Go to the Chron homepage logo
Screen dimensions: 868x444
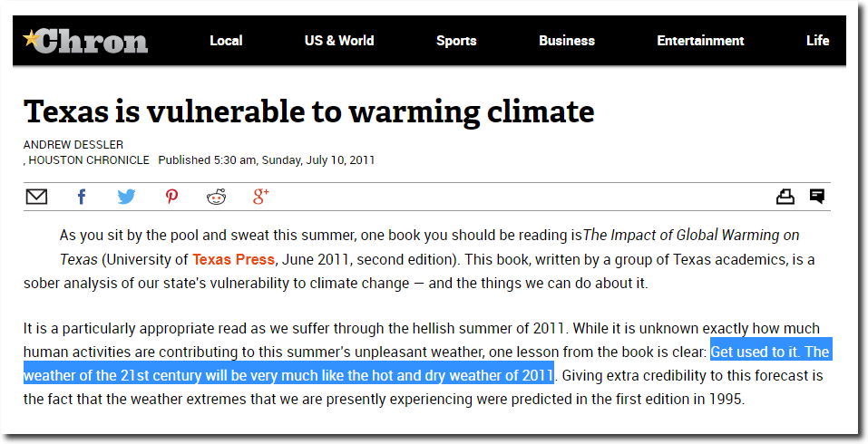tap(85, 41)
